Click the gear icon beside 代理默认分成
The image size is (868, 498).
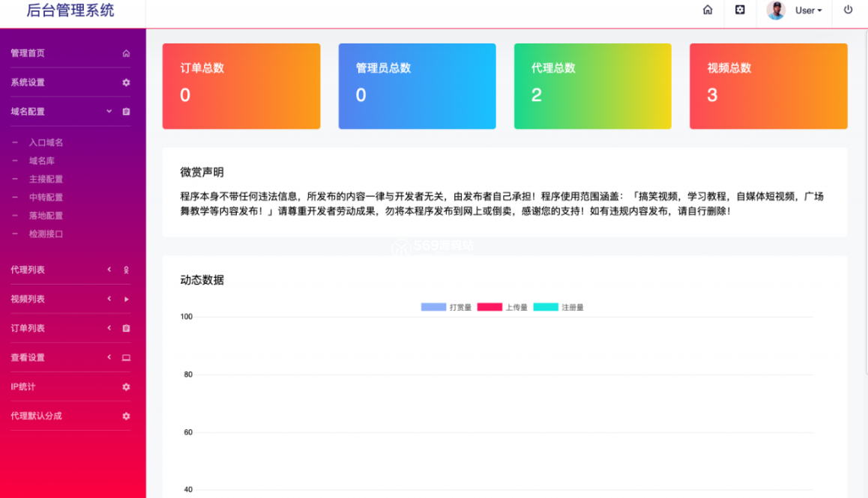pyautogui.click(x=126, y=416)
